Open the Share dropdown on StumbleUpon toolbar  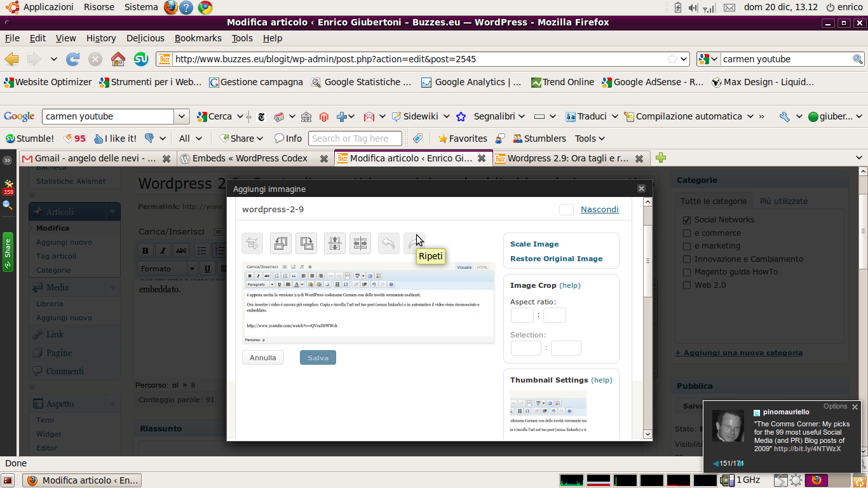(x=241, y=139)
